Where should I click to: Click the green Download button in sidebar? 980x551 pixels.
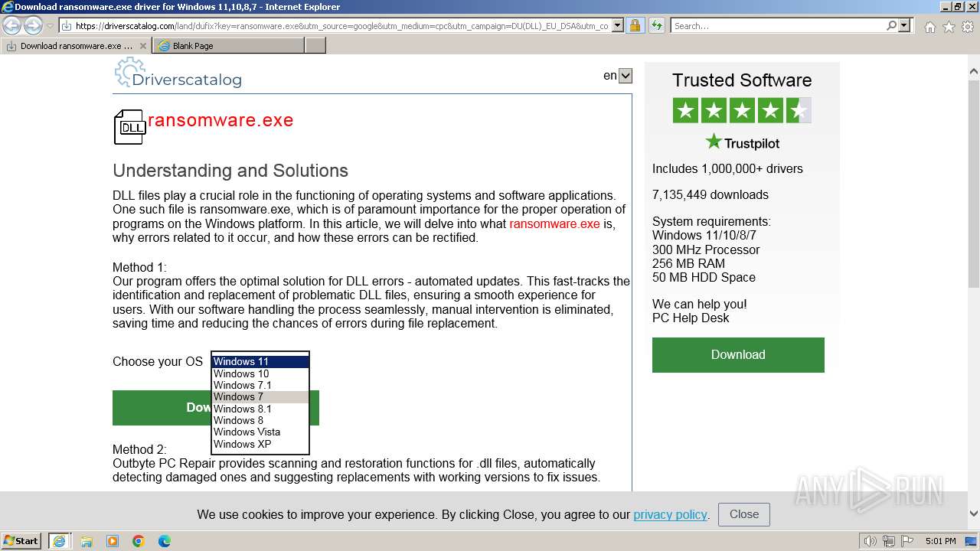pos(738,355)
